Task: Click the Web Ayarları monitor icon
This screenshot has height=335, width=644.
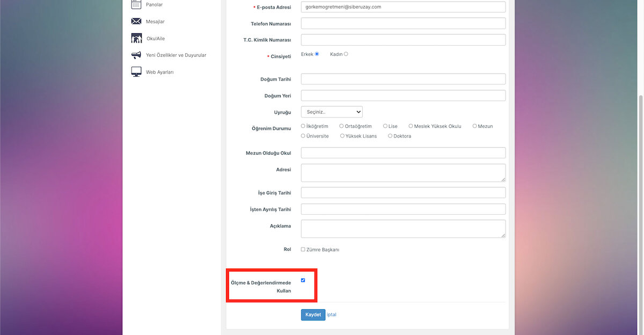Action: (136, 72)
